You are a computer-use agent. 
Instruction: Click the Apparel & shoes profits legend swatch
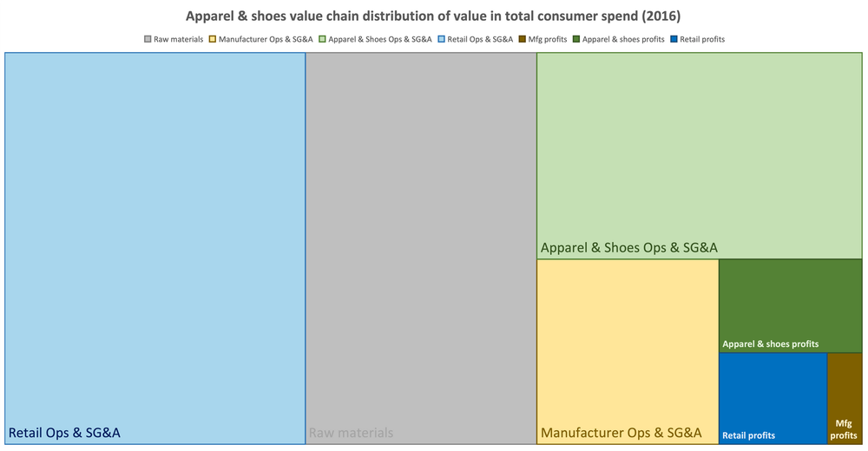click(x=576, y=39)
